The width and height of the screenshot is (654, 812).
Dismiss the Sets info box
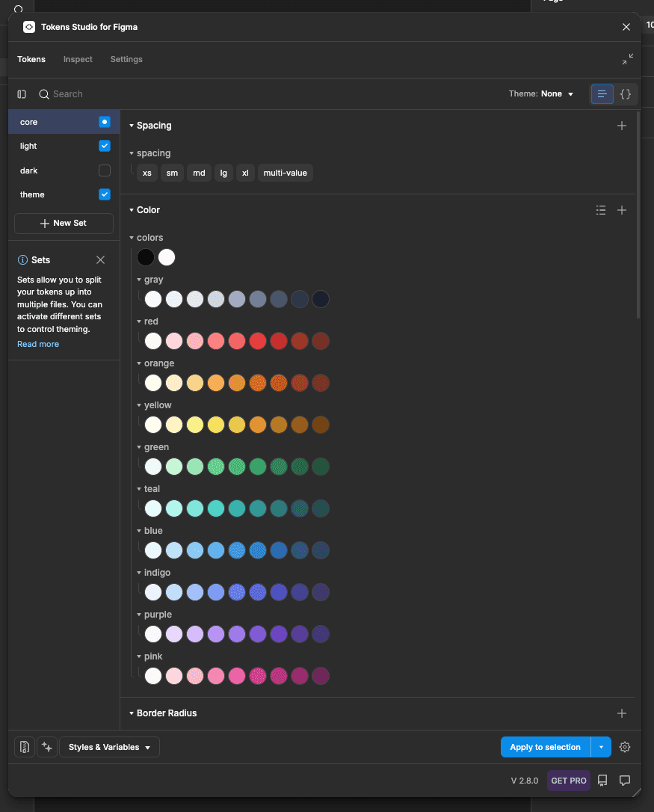[100, 260]
